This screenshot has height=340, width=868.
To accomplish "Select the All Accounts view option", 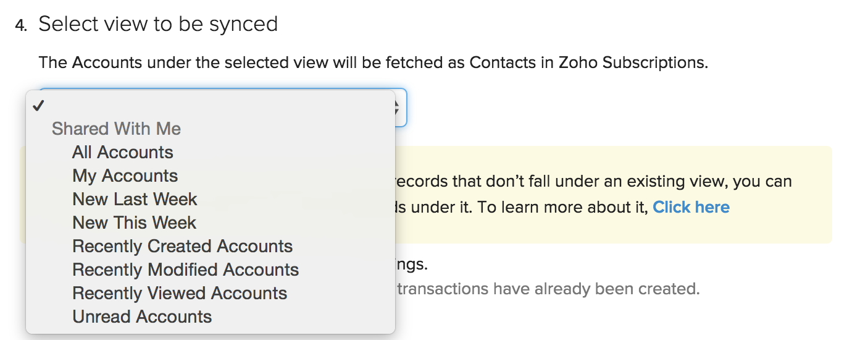I will 123,153.
